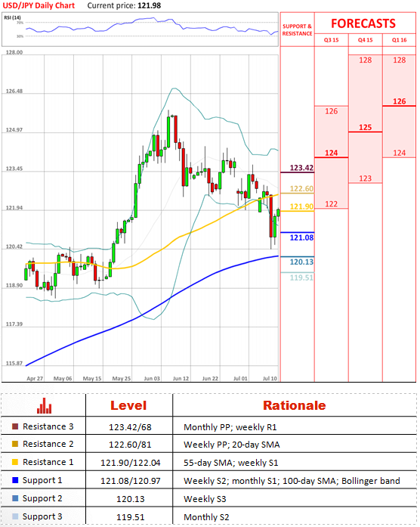This screenshot has height=527, width=420.
Task: Select the Q1 16 forecast column header
Action: click(399, 40)
